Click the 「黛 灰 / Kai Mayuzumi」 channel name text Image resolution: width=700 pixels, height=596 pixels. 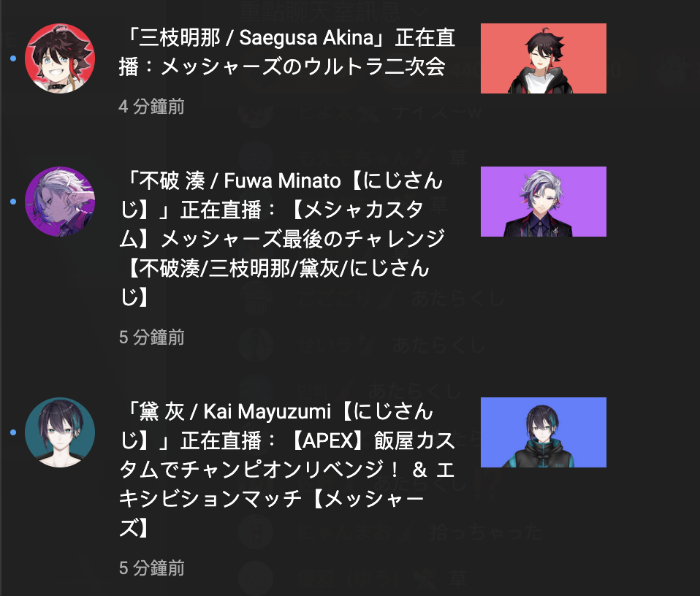tap(228, 411)
